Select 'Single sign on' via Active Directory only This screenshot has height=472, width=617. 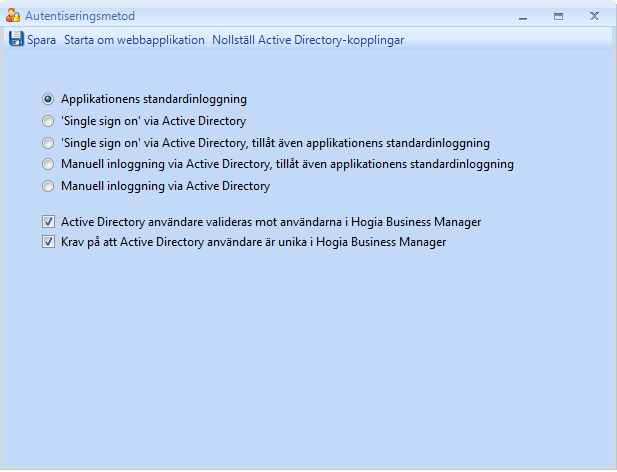coord(48,121)
